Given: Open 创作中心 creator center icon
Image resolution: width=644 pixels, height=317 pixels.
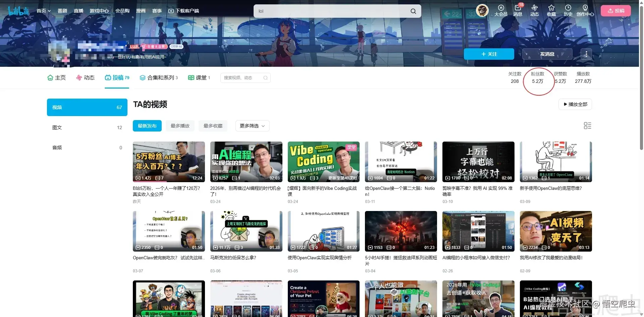Looking at the screenshot, I should point(585,11).
